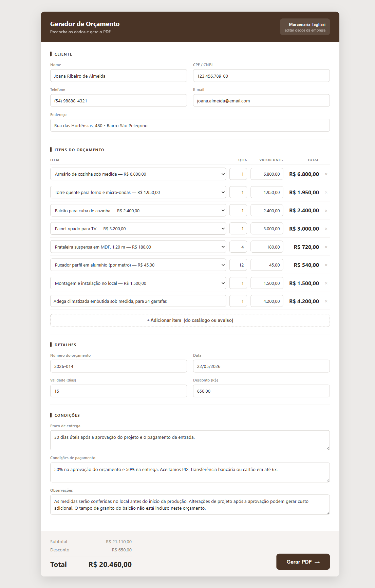375x588 pixels.
Task: Click Adicionar item button
Action: pyautogui.click(x=190, y=320)
